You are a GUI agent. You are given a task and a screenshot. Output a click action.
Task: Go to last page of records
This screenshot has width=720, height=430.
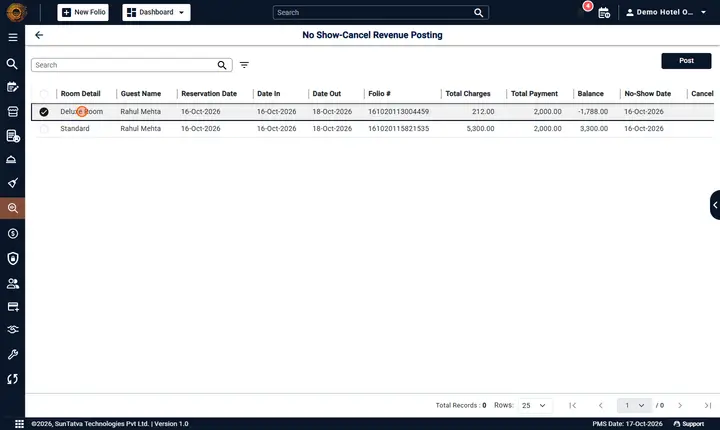pos(708,405)
